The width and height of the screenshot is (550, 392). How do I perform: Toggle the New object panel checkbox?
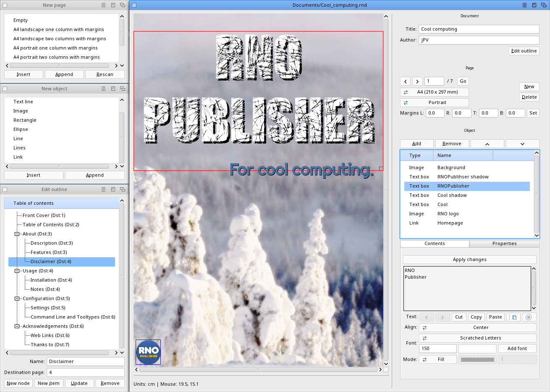5,89
